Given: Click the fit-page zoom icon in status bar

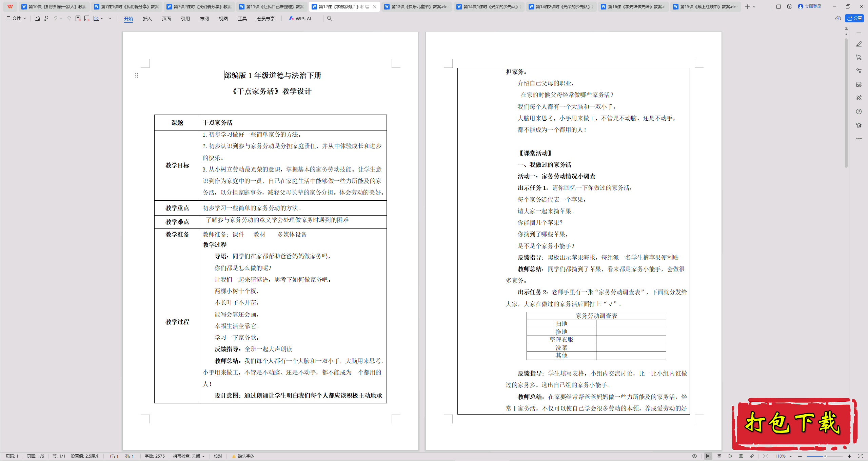Looking at the screenshot, I should click(x=766, y=456).
